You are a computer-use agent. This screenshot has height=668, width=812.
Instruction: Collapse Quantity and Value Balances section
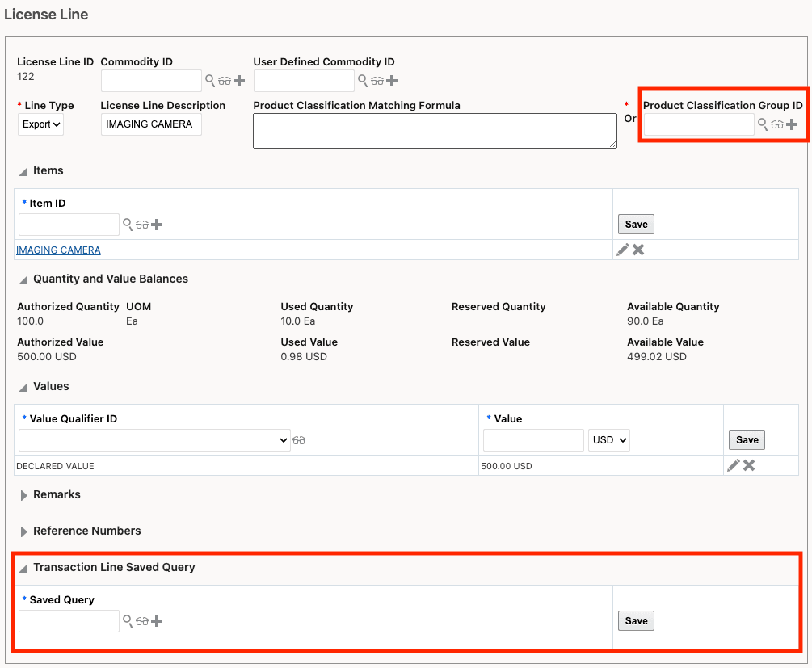(23, 279)
